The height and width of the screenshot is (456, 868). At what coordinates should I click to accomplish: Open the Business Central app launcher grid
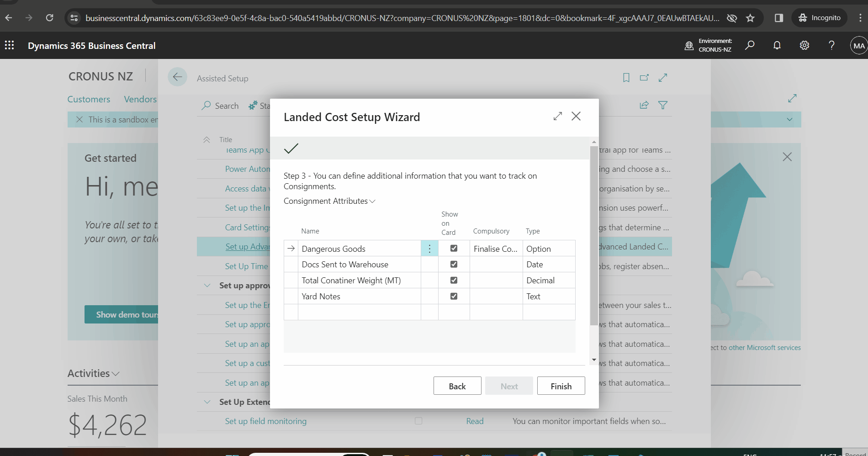[9, 45]
